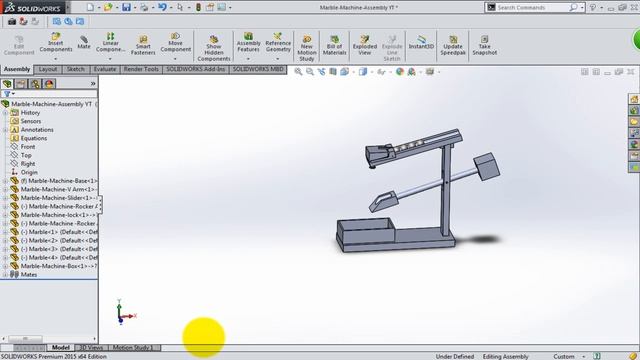Select the Mate tool
The image size is (640, 360).
point(84,42)
